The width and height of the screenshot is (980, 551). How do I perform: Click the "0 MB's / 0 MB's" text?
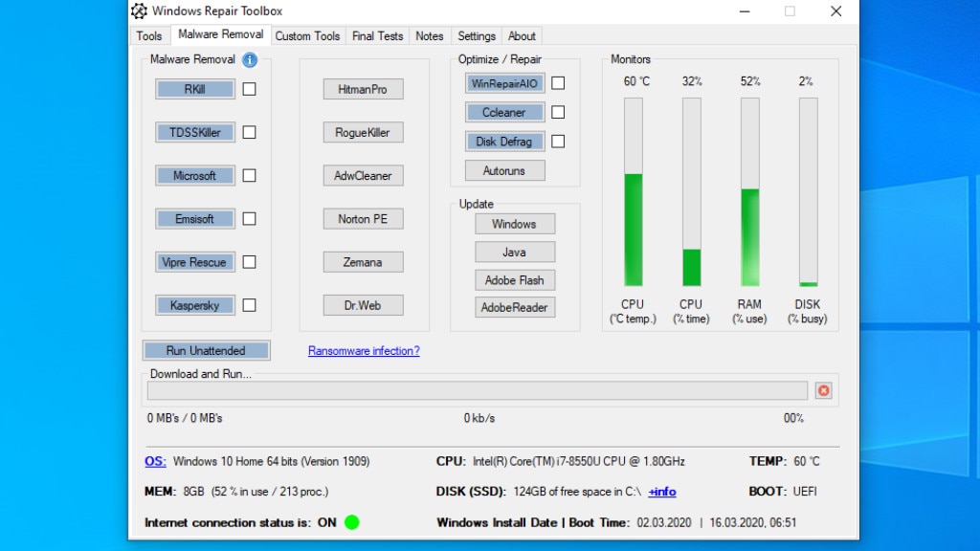(185, 419)
